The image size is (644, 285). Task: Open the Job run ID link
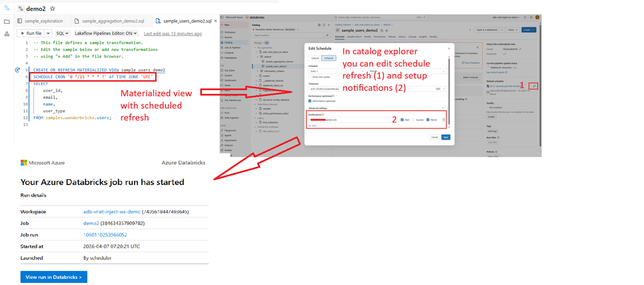[105, 235]
